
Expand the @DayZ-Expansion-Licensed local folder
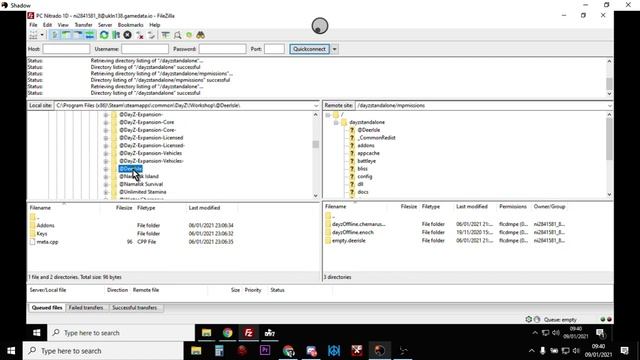106,138
